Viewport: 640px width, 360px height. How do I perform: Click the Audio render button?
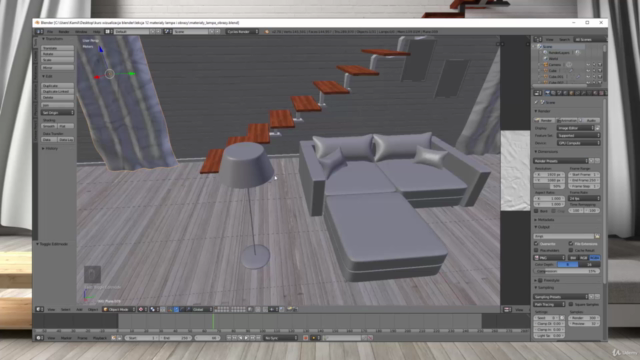[x=589, y=120]
